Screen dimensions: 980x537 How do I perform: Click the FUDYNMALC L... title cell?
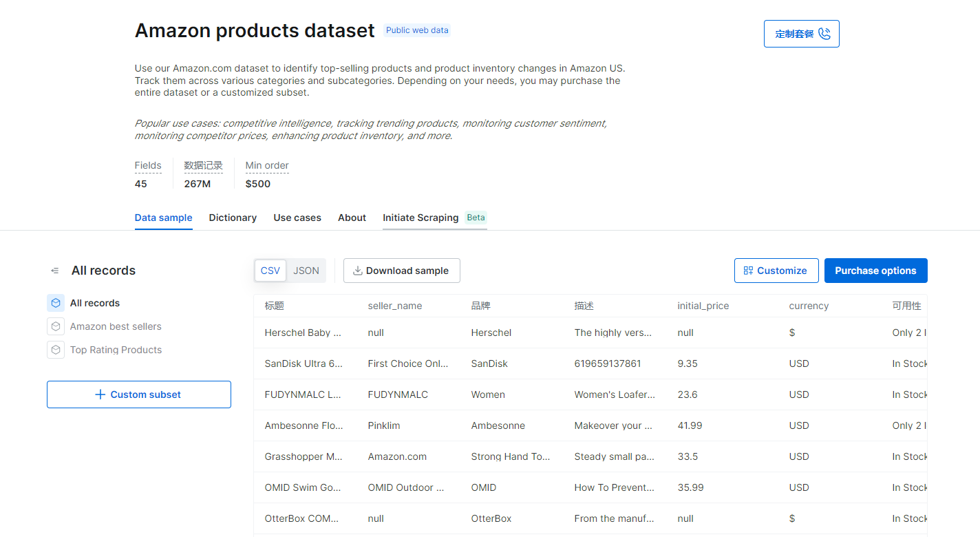tap(303, 394)
